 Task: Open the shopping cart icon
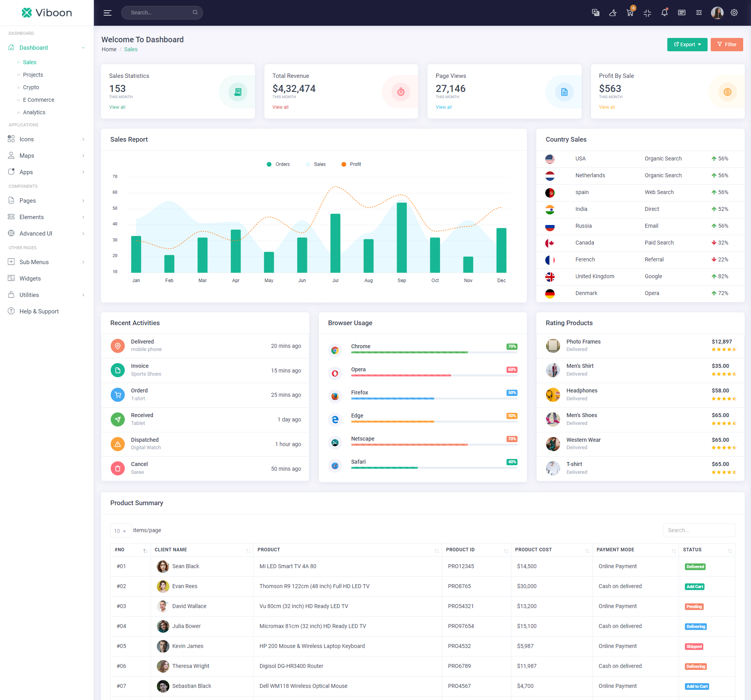point(630,13)
